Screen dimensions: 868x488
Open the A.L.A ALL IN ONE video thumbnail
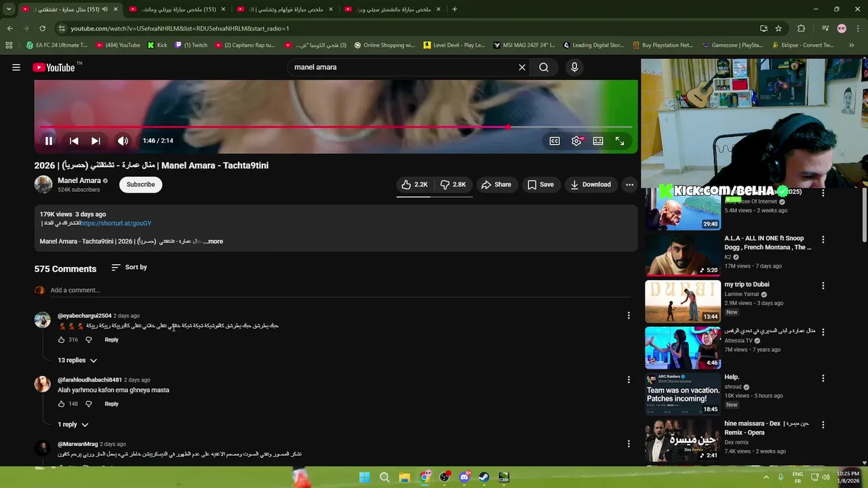(682, 256)
